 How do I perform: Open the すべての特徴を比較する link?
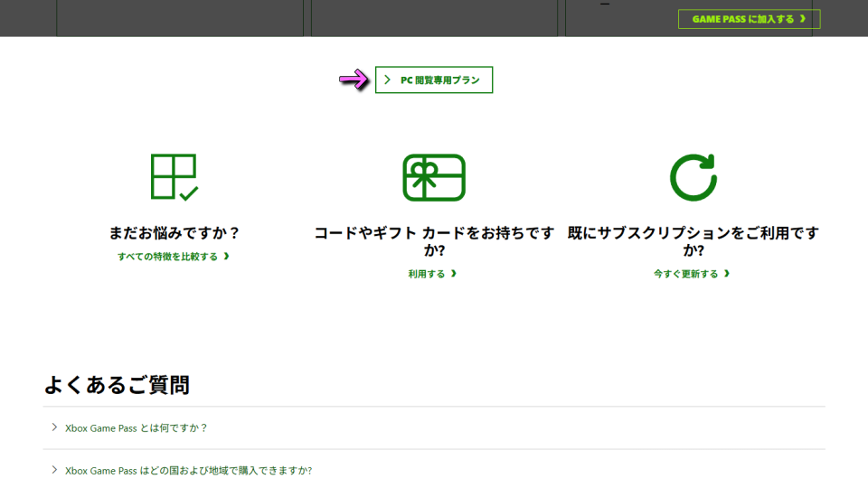168,257
